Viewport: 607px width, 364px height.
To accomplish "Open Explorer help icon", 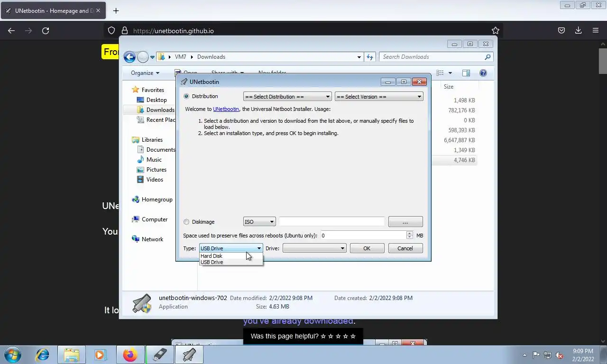I will pyautogui.click(x=483, y=73).
